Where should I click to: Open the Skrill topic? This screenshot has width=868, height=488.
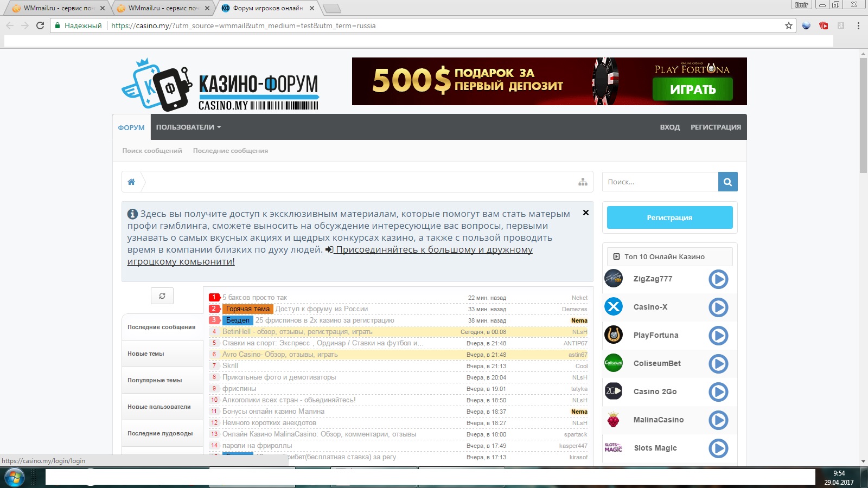[230, 366]
